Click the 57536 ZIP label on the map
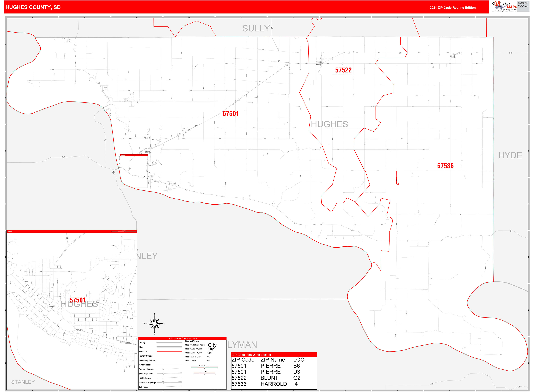This screenshot has height=392, width=534. (x=445, y=166)
